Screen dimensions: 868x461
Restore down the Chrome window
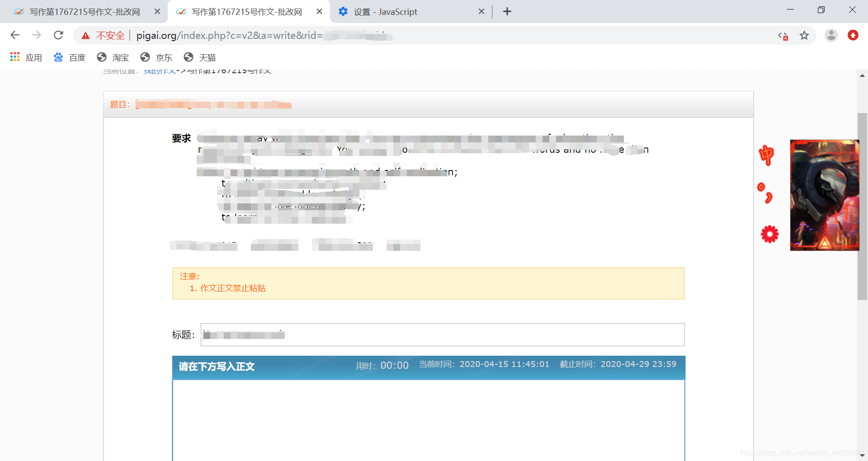point(821,10)
